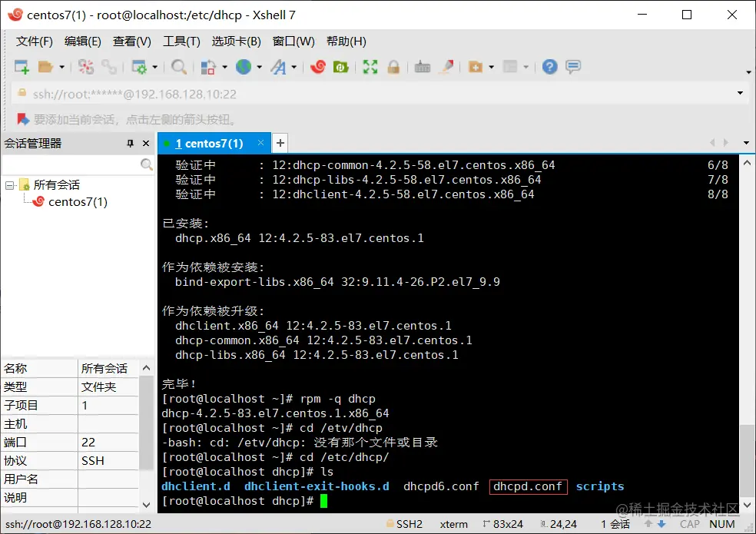
Task: Click the red Xshell swirl toolbar icon
Action: coord(318,67)
